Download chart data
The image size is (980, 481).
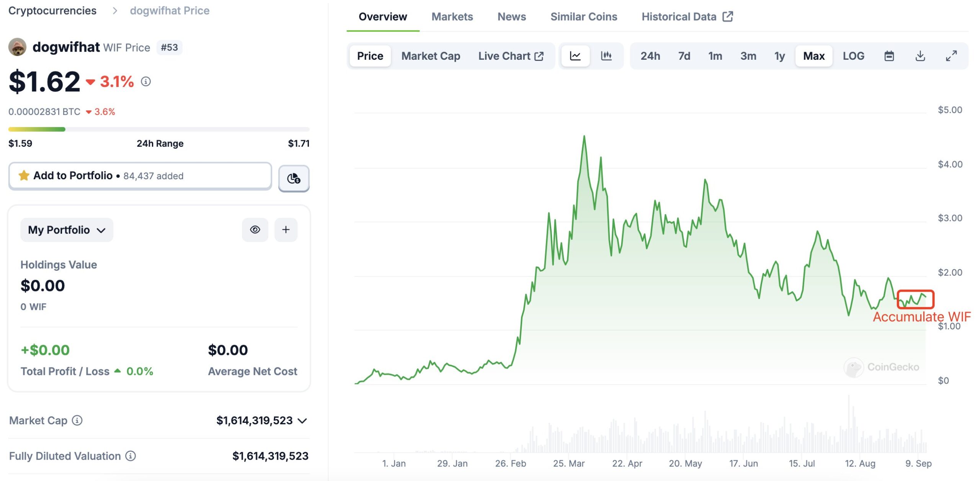[x=920, y=56]
